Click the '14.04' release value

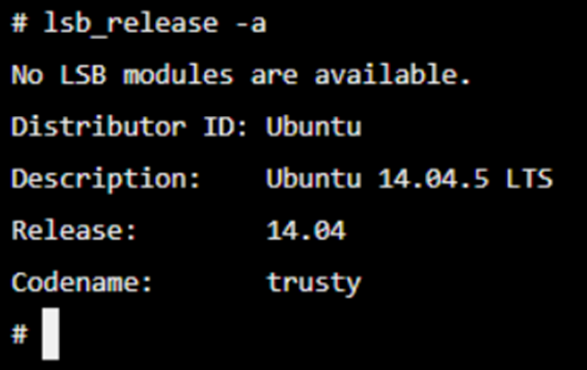pyautogui.click(x=306, y=230)
